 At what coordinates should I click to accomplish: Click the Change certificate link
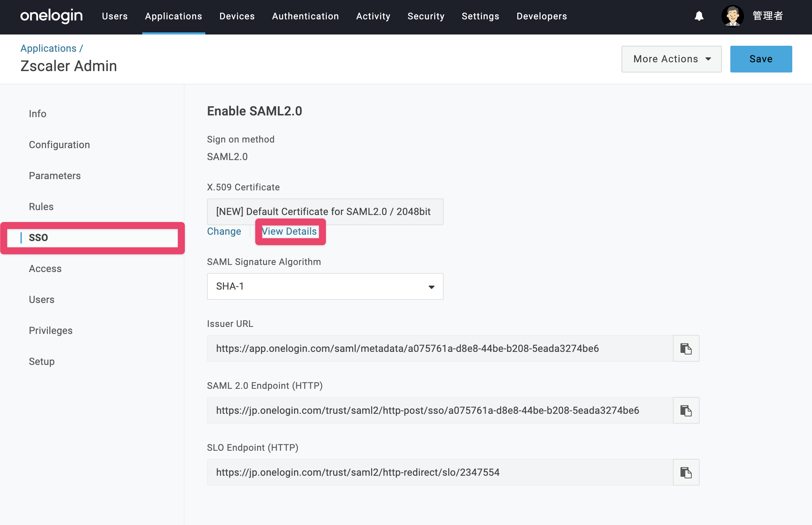tap(224, 232)
